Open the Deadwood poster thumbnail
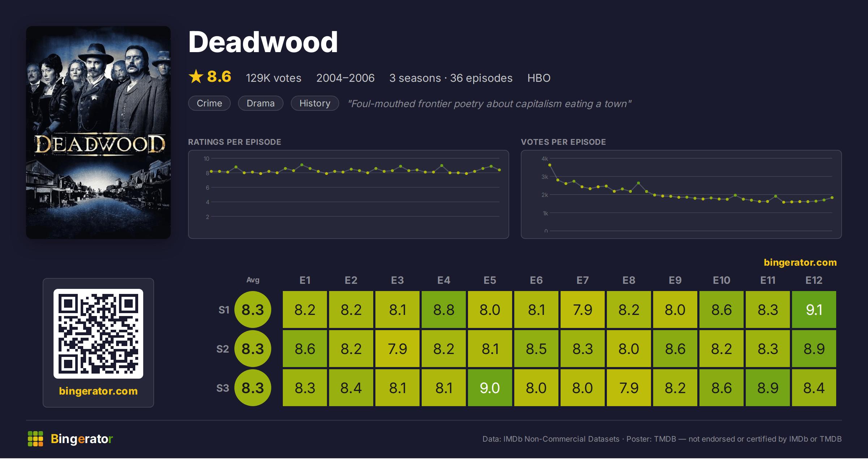The image size is (868, 459). pos(98,132)
